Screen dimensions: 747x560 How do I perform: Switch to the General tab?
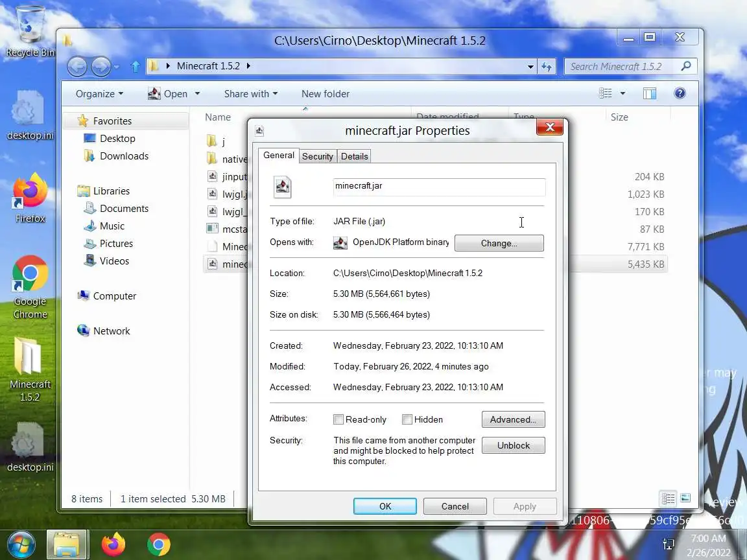point(279,156)
